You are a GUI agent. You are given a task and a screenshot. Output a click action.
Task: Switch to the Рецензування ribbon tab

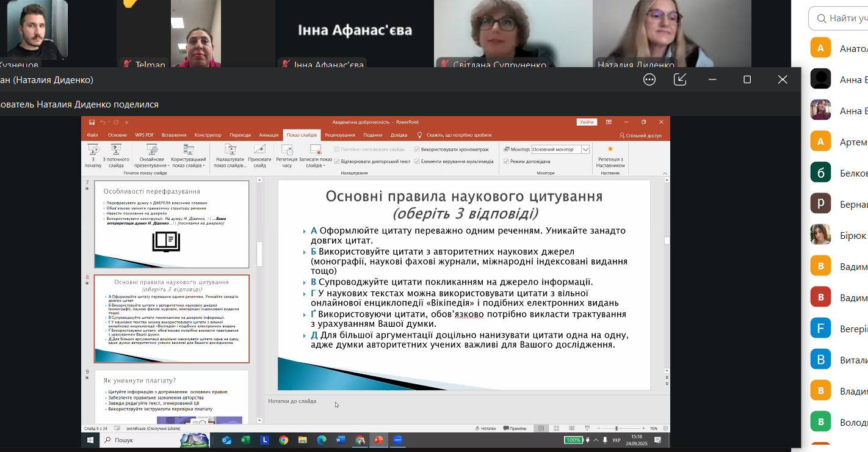click(x=340, y=135)
